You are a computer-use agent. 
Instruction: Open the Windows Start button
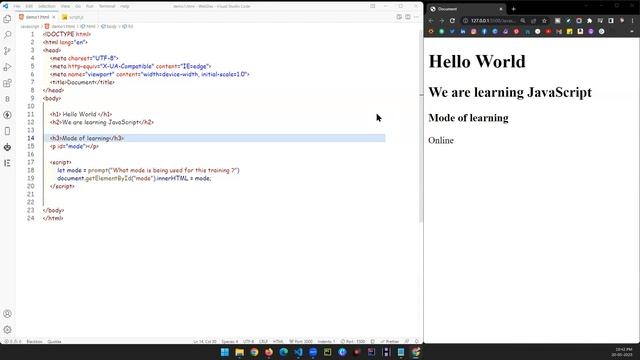click(x=225, y=352)
